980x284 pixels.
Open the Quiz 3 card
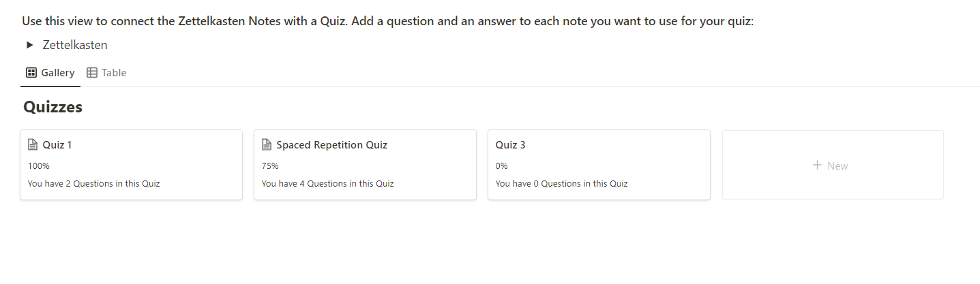click(x=599, y=165)
